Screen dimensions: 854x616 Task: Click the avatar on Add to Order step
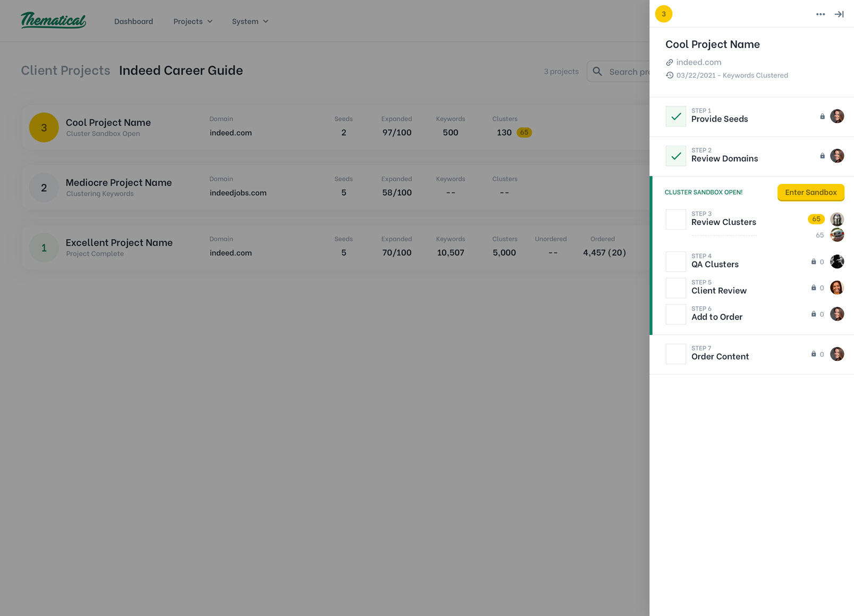point(837,314)
